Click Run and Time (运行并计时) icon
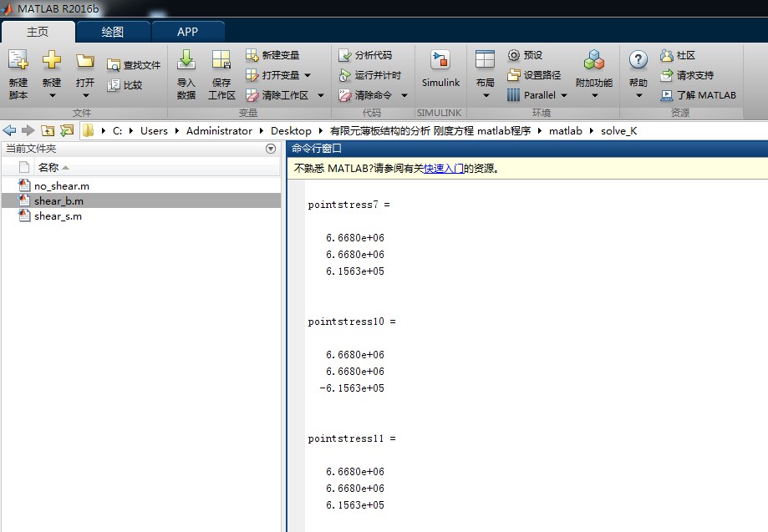Viewport: 768px width, 532px height. pos(345,75)
